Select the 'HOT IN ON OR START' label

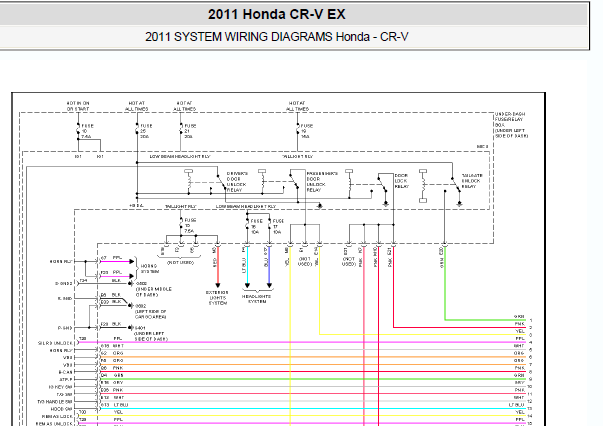(x=78, y=106)
